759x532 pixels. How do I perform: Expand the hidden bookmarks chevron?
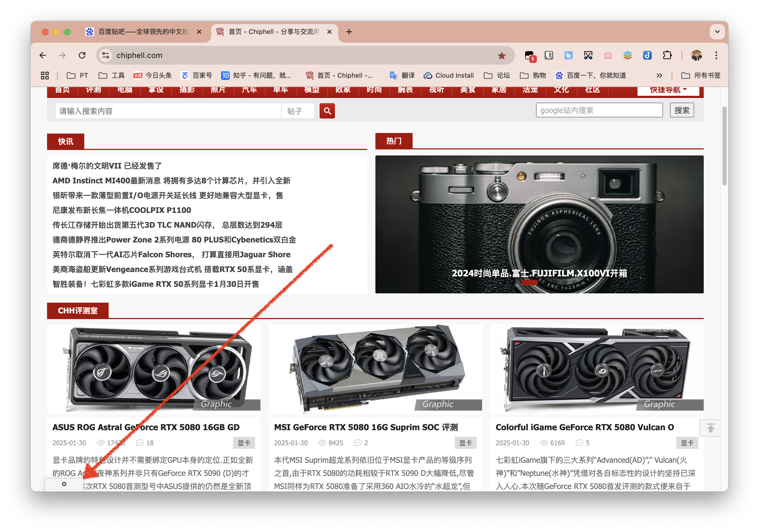[x=659, y=75]
